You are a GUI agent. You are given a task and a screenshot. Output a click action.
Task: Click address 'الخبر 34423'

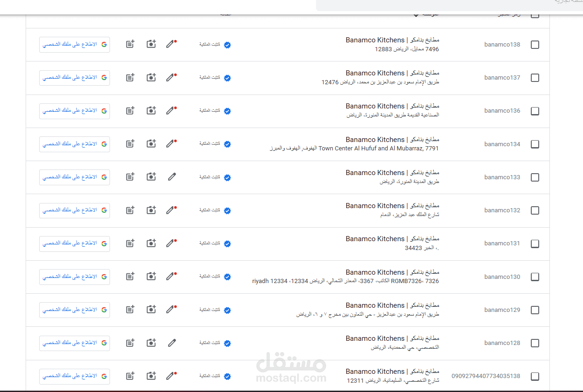pyautogui.click(x=422, y=248)
